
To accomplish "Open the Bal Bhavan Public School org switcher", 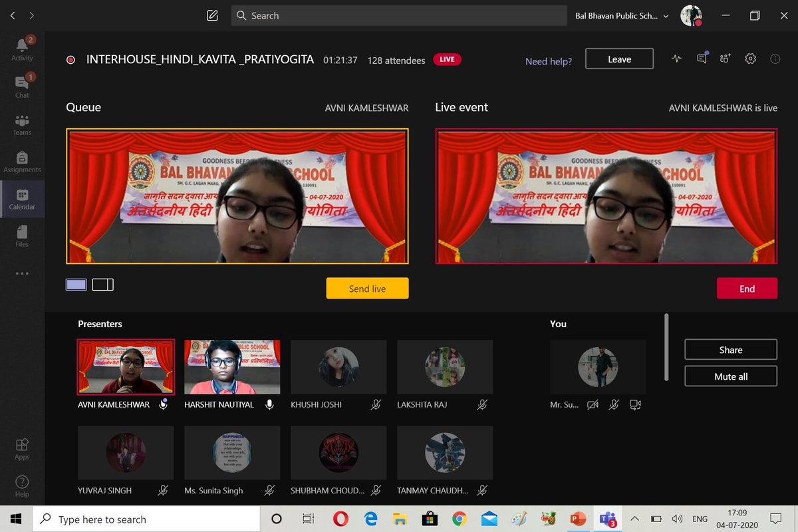I will pos(618,15).
